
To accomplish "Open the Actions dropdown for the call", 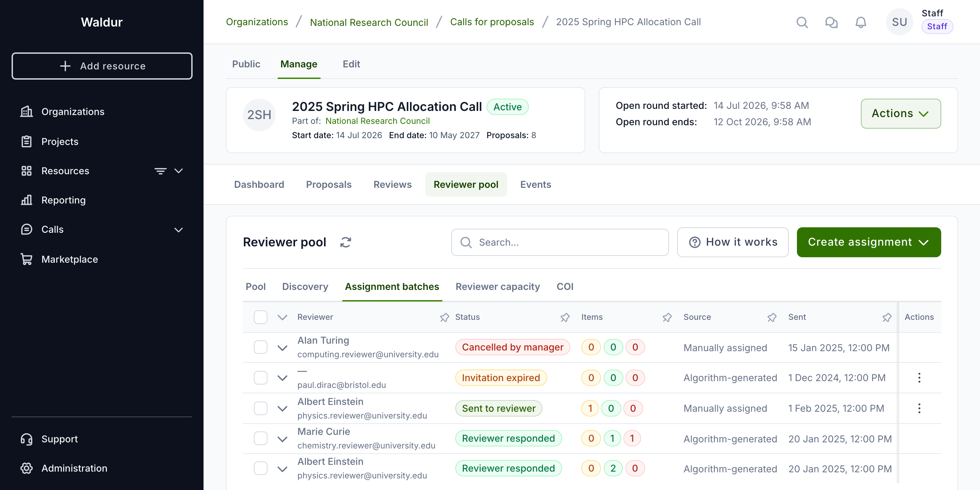I will coord(900,114).
